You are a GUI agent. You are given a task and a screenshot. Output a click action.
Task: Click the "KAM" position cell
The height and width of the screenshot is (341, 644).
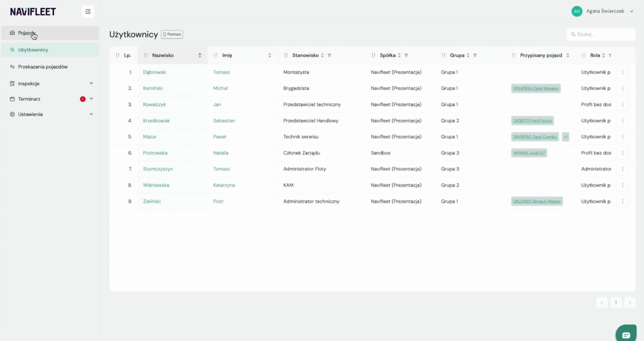pos(288,185)
